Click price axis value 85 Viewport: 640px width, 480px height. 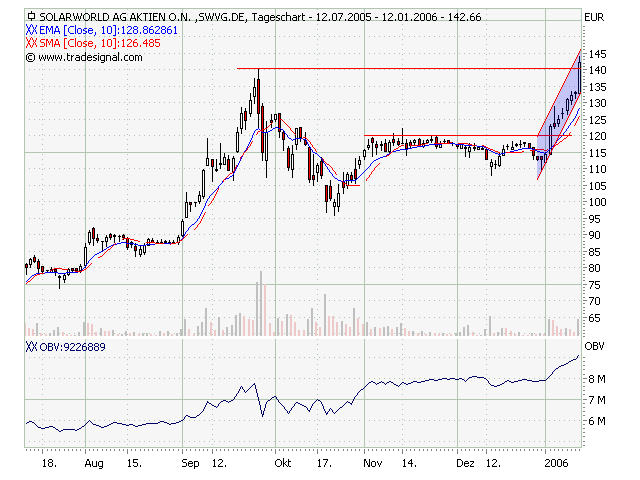594,252
